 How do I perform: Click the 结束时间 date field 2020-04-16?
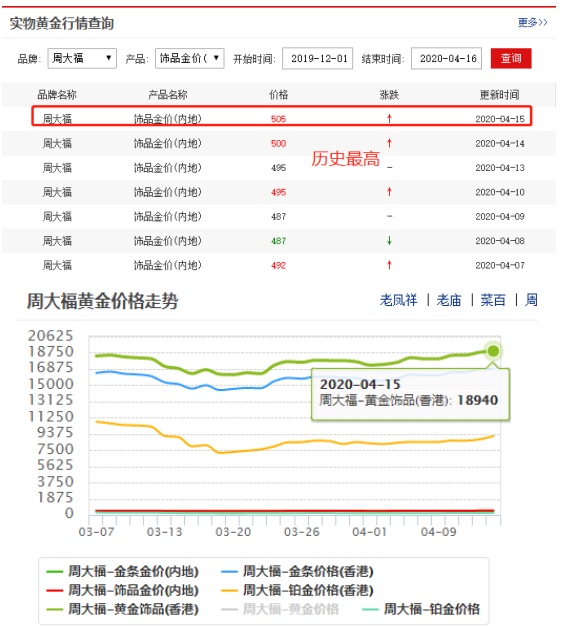(446, 58)
